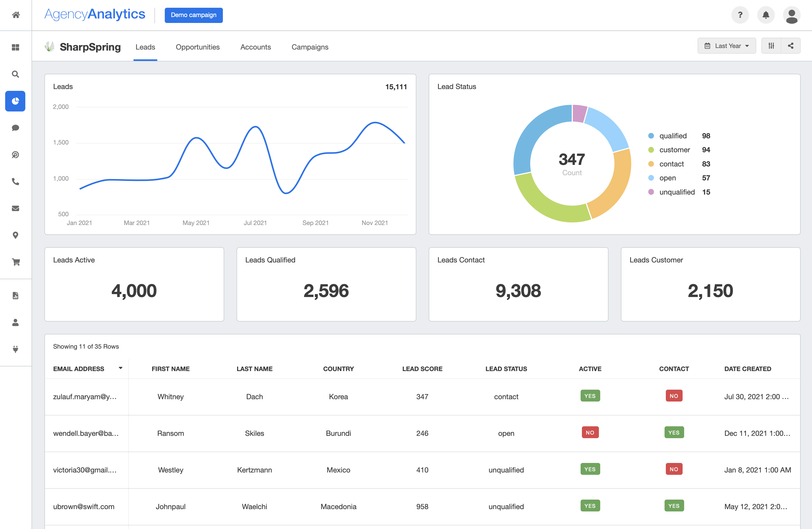
Task: Click the help question mark icon
Action: (740, 15)
